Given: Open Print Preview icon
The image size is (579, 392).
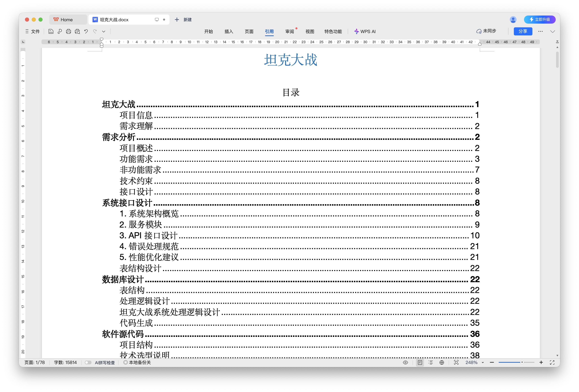Looking at the screenshot, I should point(77,31).
